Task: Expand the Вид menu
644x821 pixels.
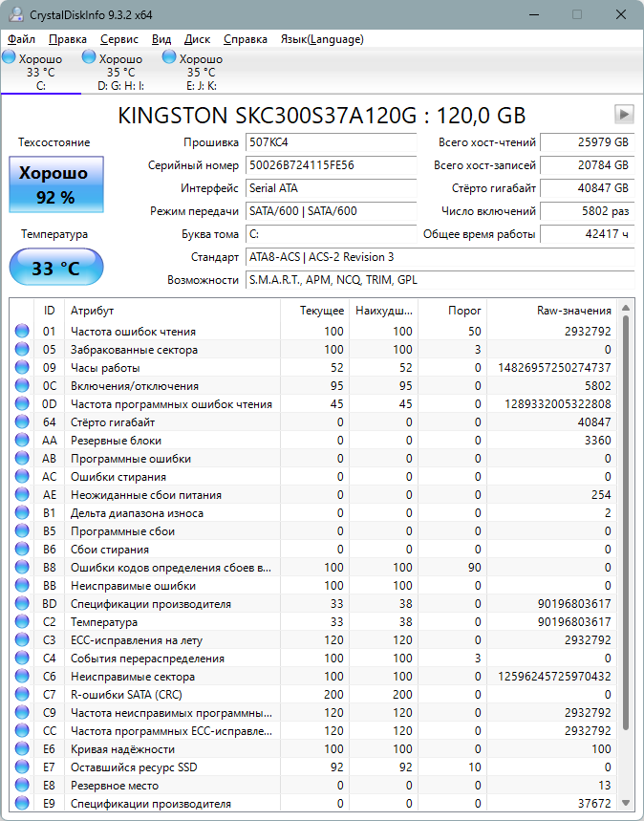Action: click(x=161, y=39)
